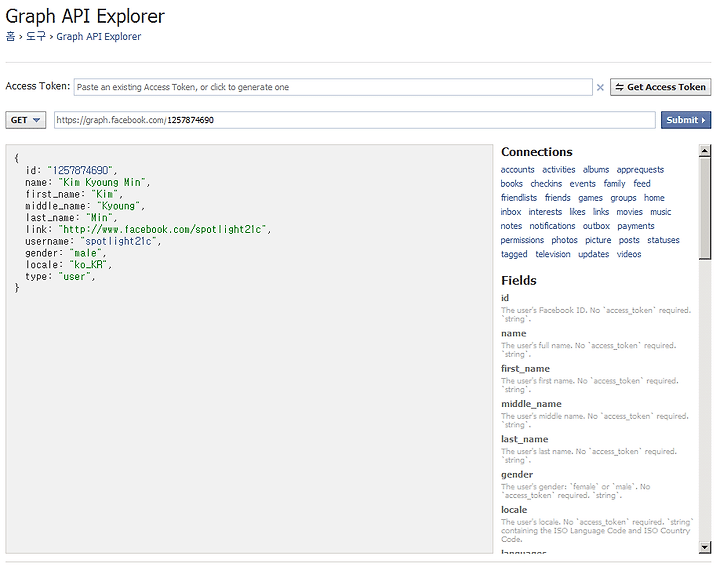Screen dimensions: 720x567
Task: Open the likes connection
Action: [x=577, y=212]
